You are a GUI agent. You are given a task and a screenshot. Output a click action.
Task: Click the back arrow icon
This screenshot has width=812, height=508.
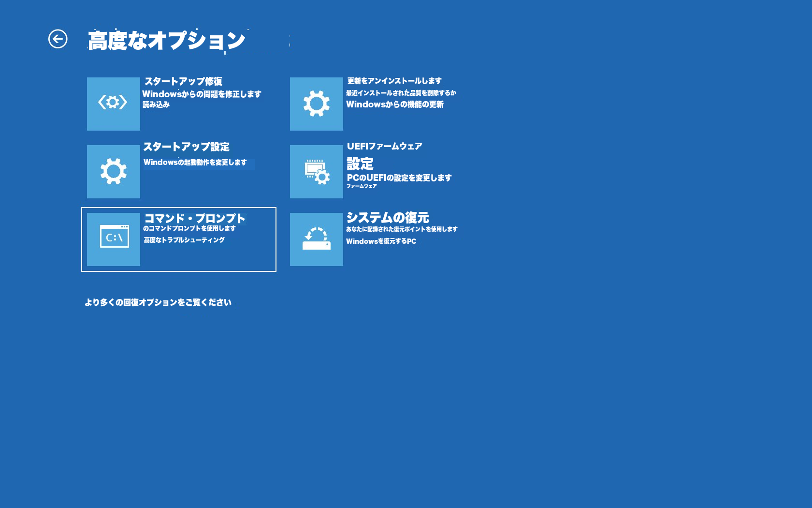[x=58, y=39]
